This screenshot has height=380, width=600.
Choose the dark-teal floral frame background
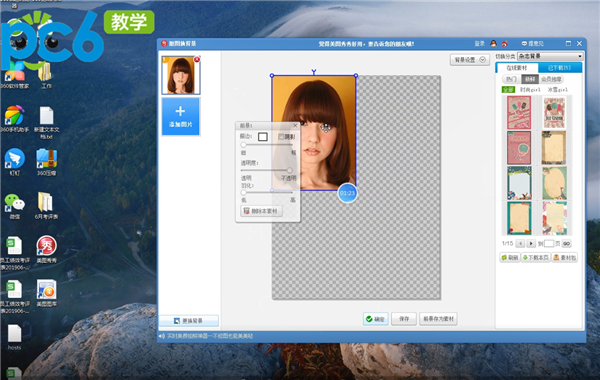point(519,183)
